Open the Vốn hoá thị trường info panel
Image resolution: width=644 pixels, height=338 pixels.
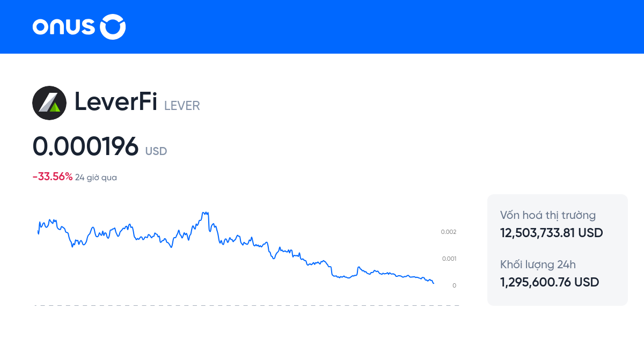[547, 215]
